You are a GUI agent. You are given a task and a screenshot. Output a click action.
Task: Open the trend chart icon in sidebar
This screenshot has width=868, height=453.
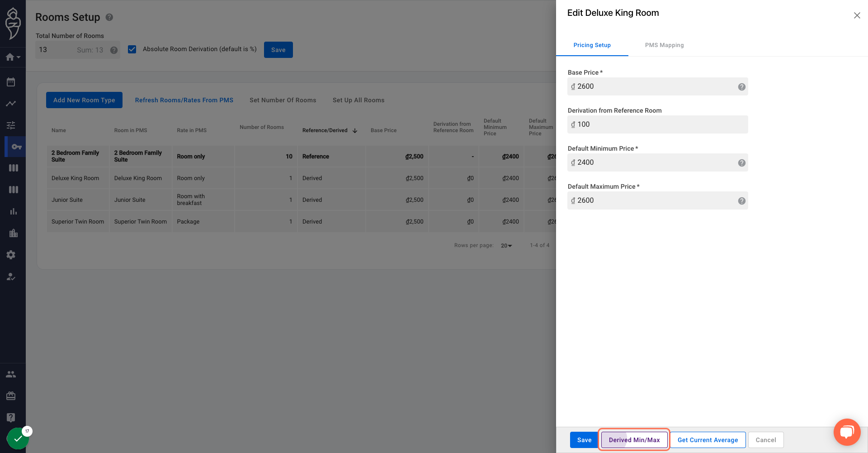click(11, 104)
